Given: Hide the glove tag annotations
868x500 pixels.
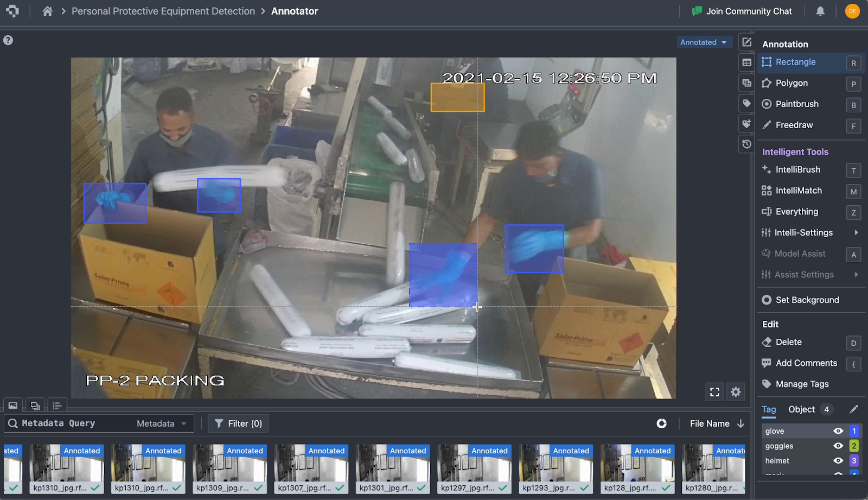Looking at the screenshot, I should coord(838,431).
